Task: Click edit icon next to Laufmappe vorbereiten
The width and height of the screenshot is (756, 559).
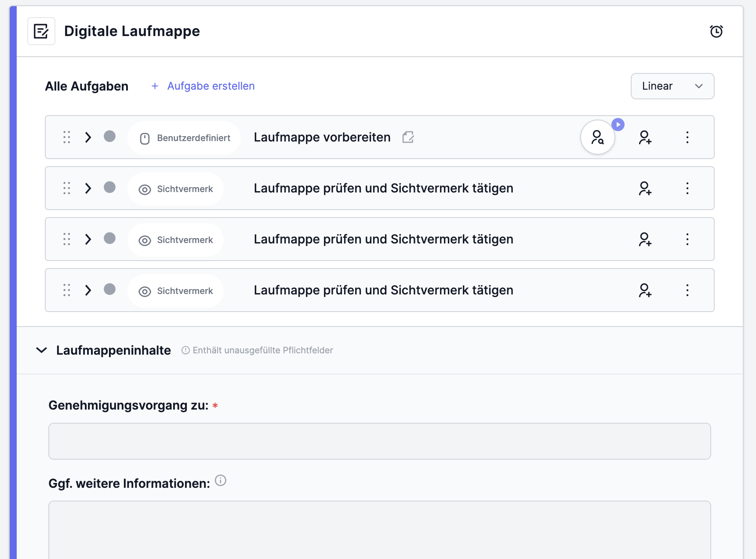Action: (x=408, y=137)
